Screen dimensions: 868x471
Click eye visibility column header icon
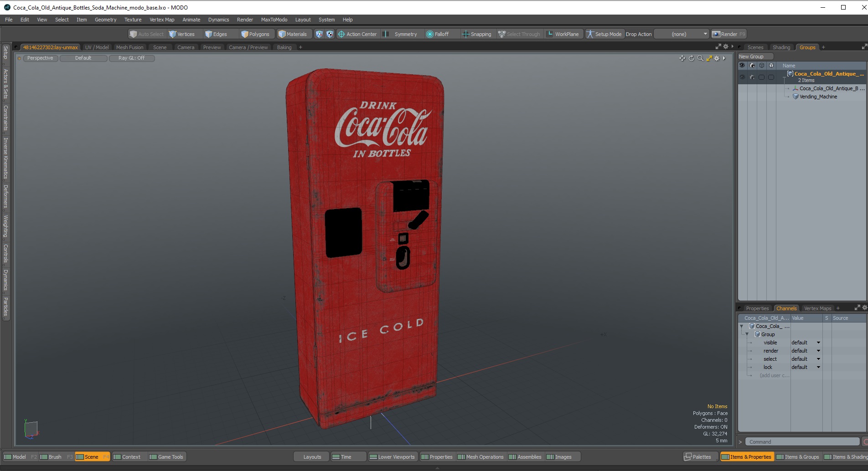[742, 66]
